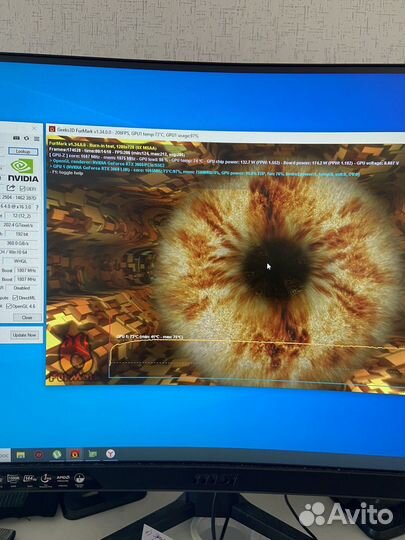This screenshot has height=540, width=405.
Task: Click the bus interface question mark button
Action: pyautogui.click(x=37, y=207)
